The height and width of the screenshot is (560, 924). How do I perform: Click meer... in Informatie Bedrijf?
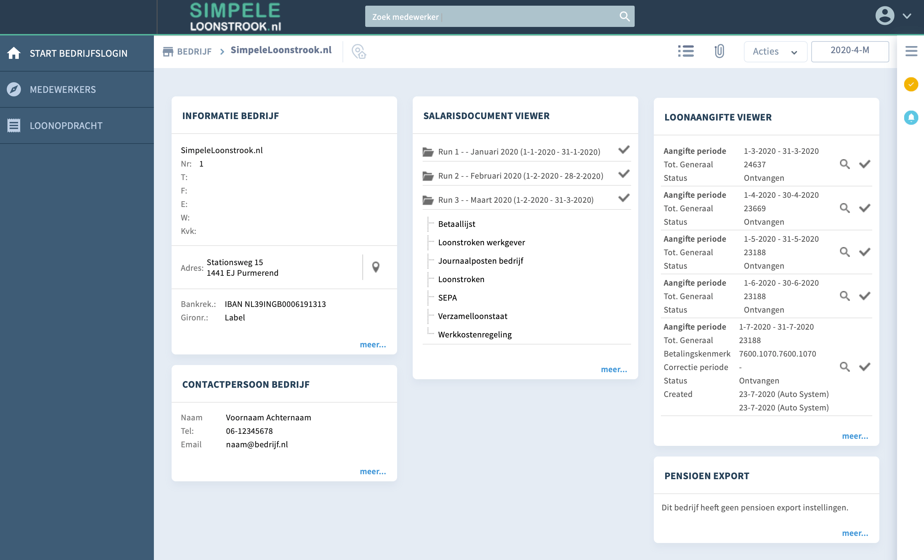[x=372, y=345]
